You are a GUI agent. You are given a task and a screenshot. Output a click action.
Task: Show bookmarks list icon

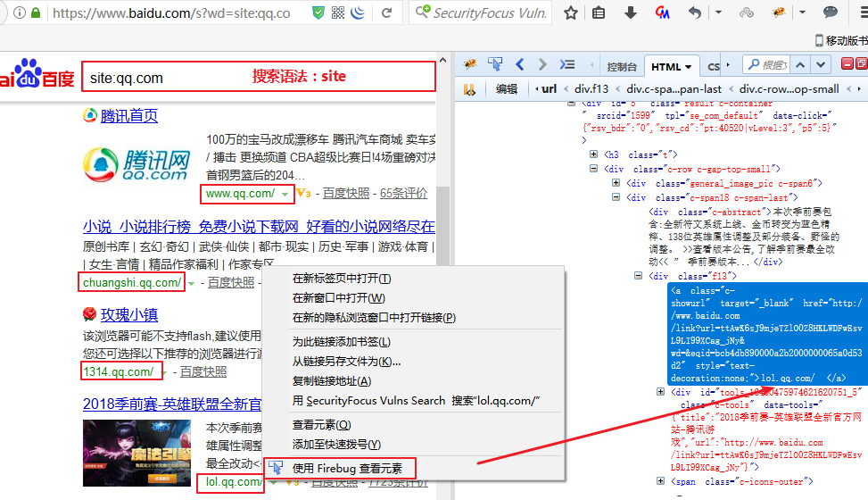pos(599,12)
